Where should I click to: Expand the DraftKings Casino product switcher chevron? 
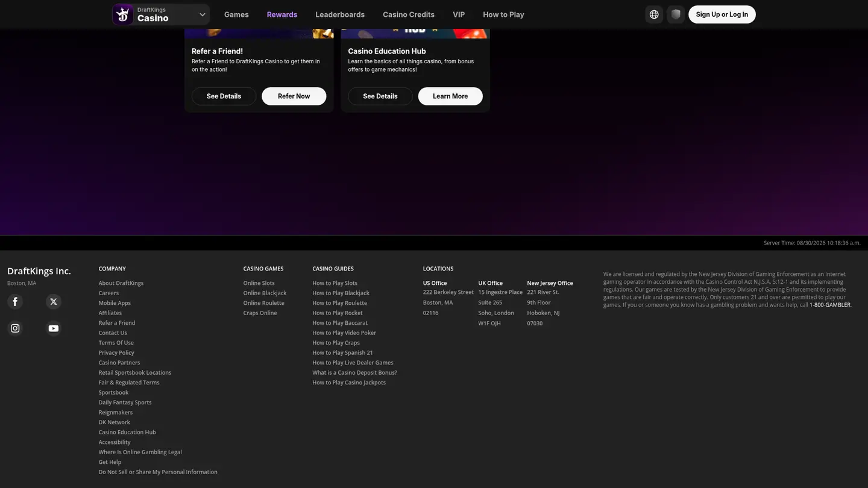(203, 14)
